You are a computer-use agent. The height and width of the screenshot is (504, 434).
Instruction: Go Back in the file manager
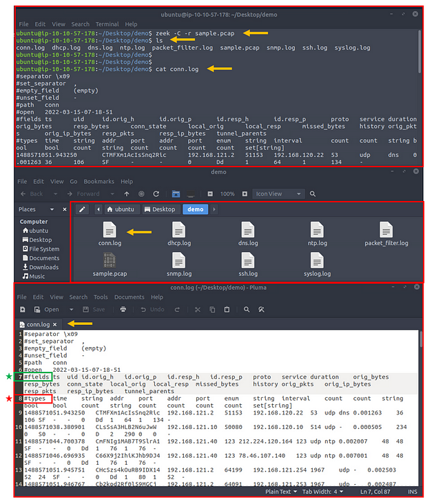[32, 194]
